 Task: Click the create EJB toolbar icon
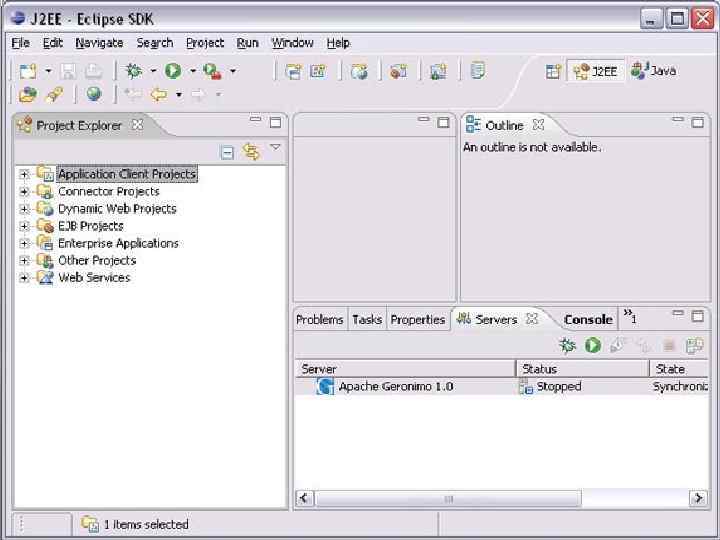click(x=398, y=71)
